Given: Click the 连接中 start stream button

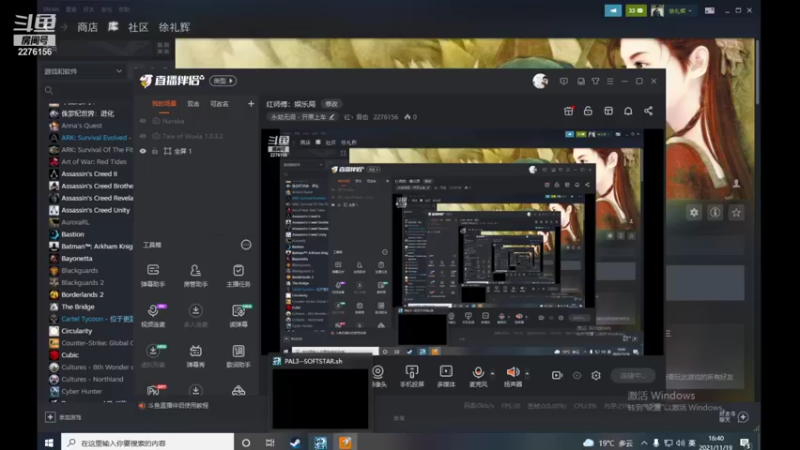Looking at the screenshot, I should coord(633,376).
